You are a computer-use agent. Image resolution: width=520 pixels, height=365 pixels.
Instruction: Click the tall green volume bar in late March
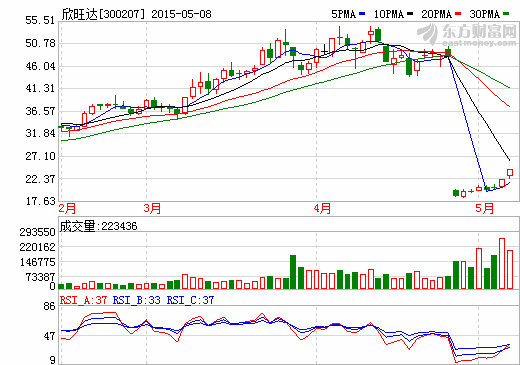coord(293,272)
